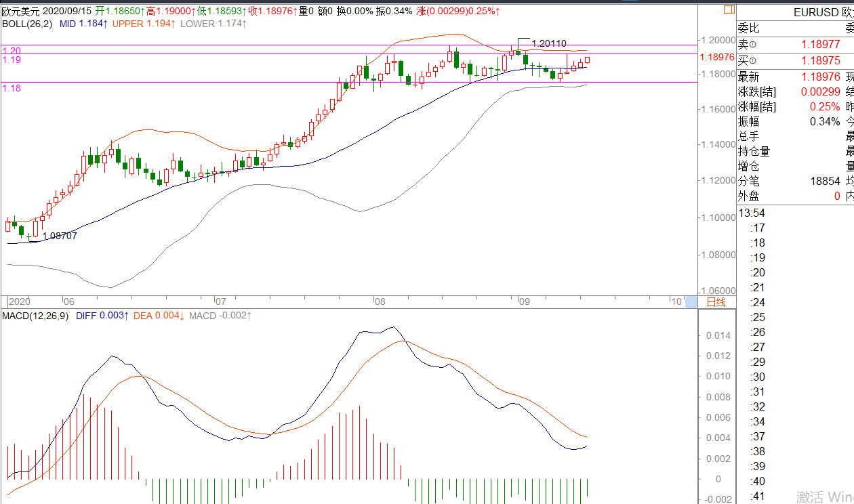The height and width of the screenshot is (504, 854).
Task: Click the 委比 label in quote panel
Action: pos(749,28)
